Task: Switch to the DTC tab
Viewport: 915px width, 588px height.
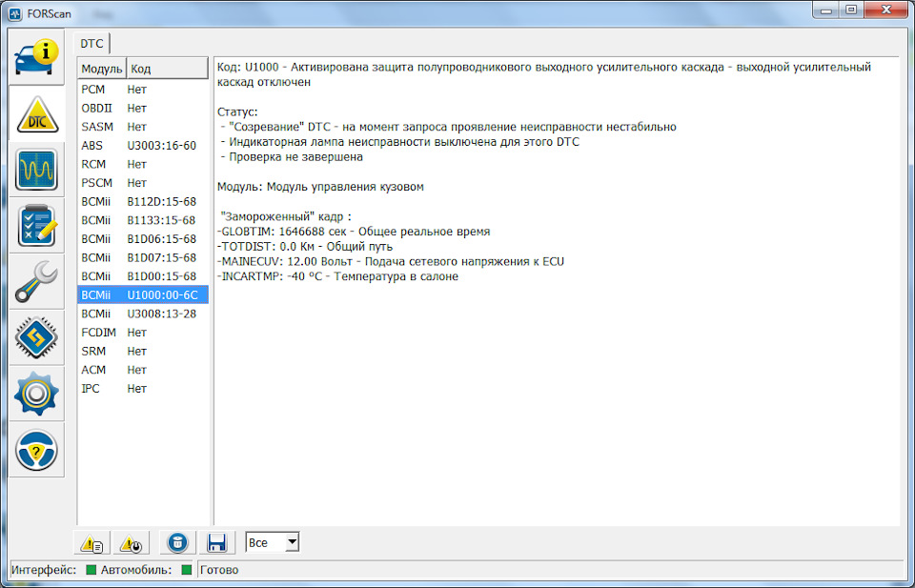Action: tap(91, 44)
